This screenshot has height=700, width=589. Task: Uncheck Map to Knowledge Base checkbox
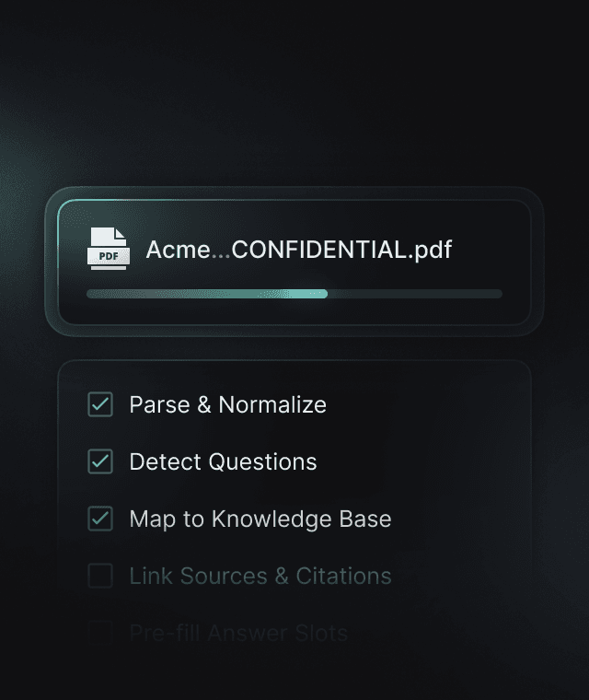pos(100,519)
